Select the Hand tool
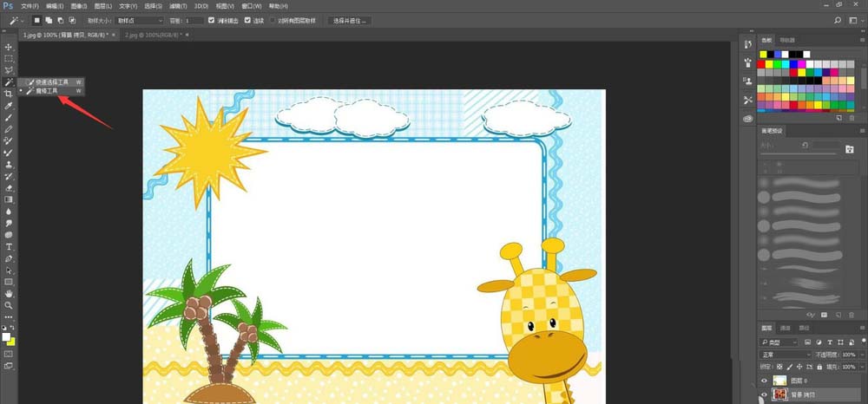Screen dimensions: 868x404 pyautogui.click(x=9, y=294)
